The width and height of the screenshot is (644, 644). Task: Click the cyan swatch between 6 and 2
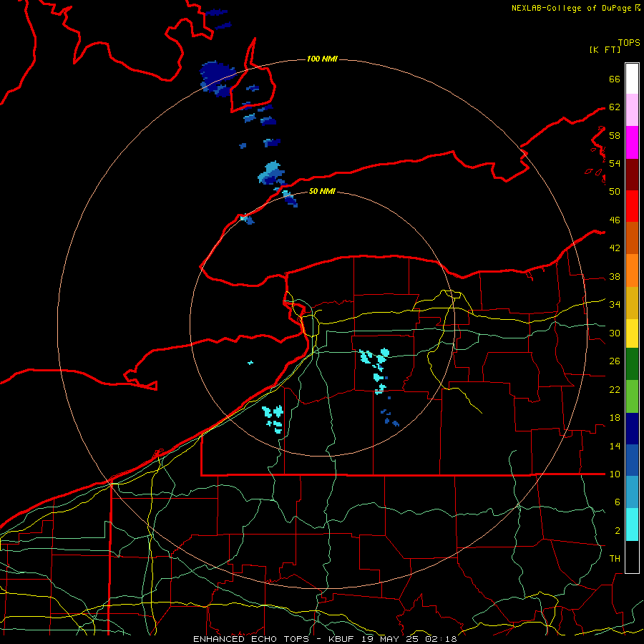pos(632,525)
